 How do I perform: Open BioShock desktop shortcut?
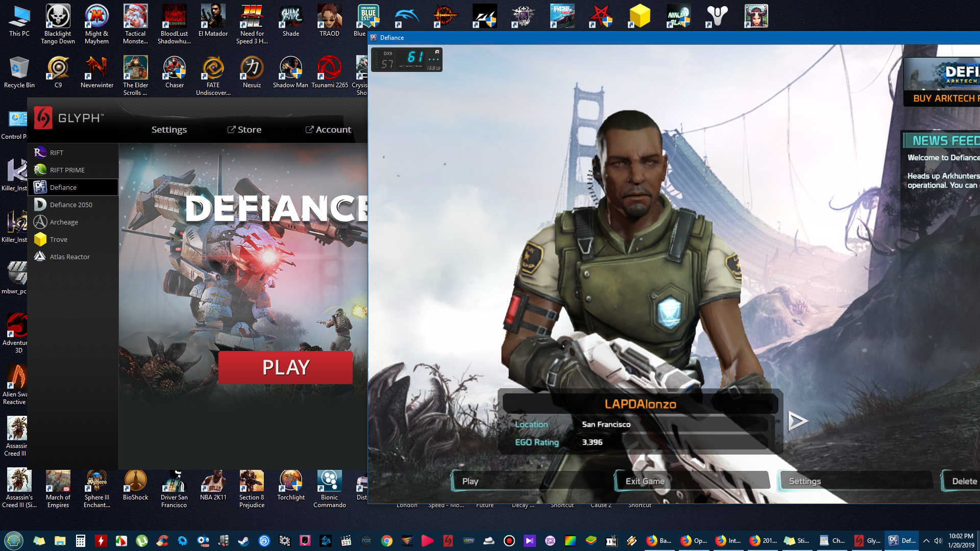[x=135, y=486]
